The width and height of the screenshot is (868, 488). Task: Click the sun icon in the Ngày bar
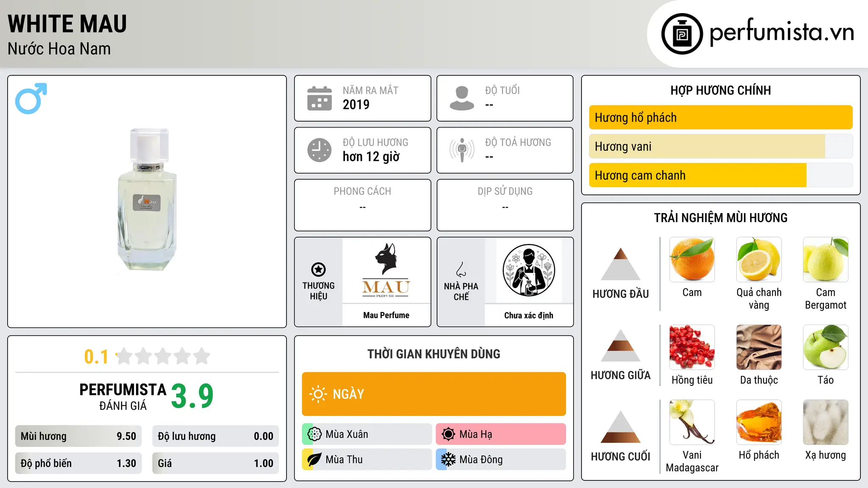pos(318,394)
